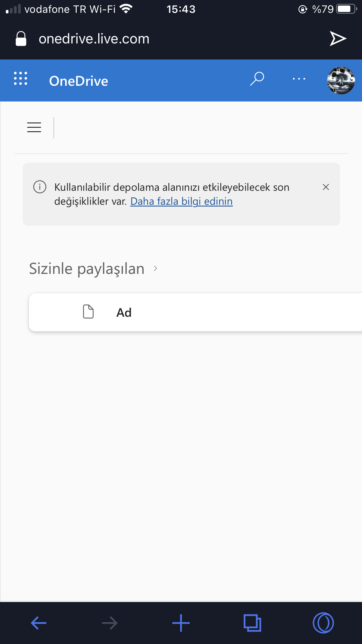362x644 pixels.
Task: Follow the "Daha fazla bilgi edinin" link
Action: (x=181, y=201)
